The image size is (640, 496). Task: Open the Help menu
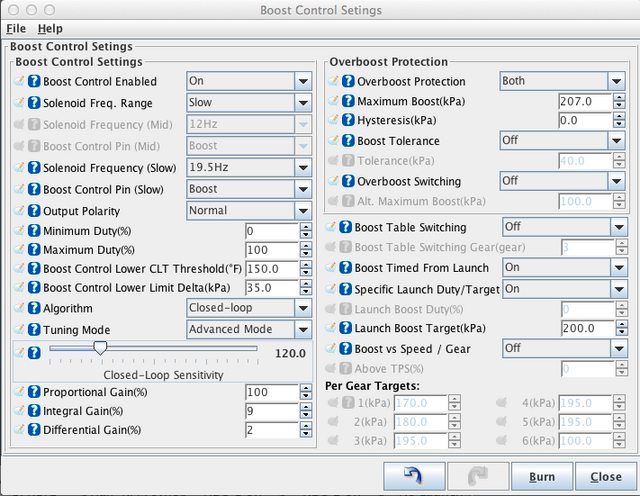tap(50, 29)
